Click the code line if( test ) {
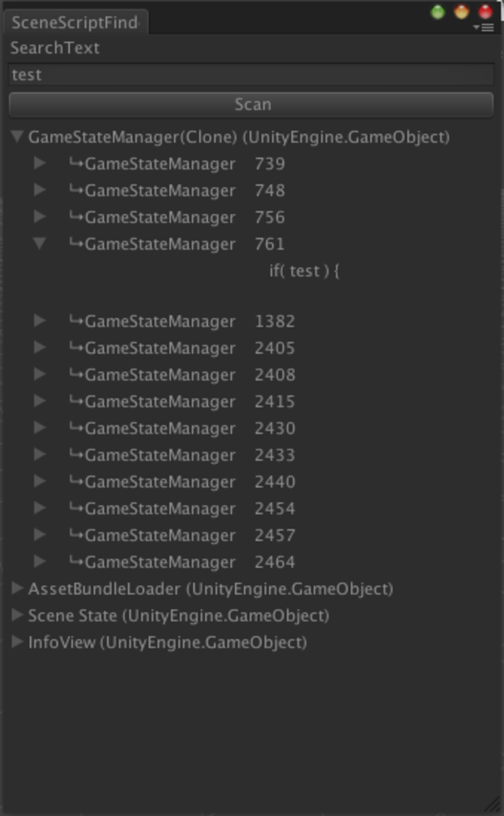This screenshot has width=504, height=816. tap(304, 271)
